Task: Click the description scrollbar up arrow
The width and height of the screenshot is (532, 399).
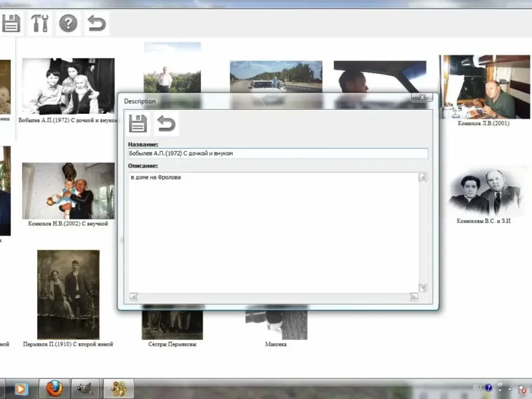Action: [423, 177]
